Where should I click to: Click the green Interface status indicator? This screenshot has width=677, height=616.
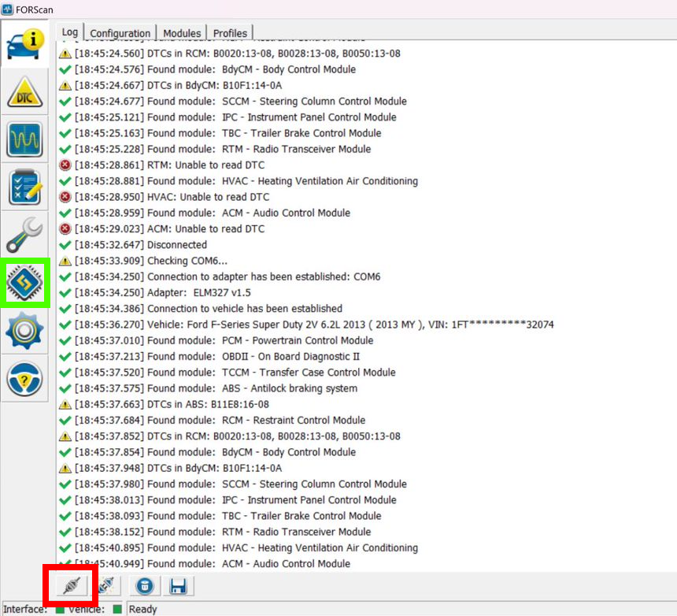(60, 609)
